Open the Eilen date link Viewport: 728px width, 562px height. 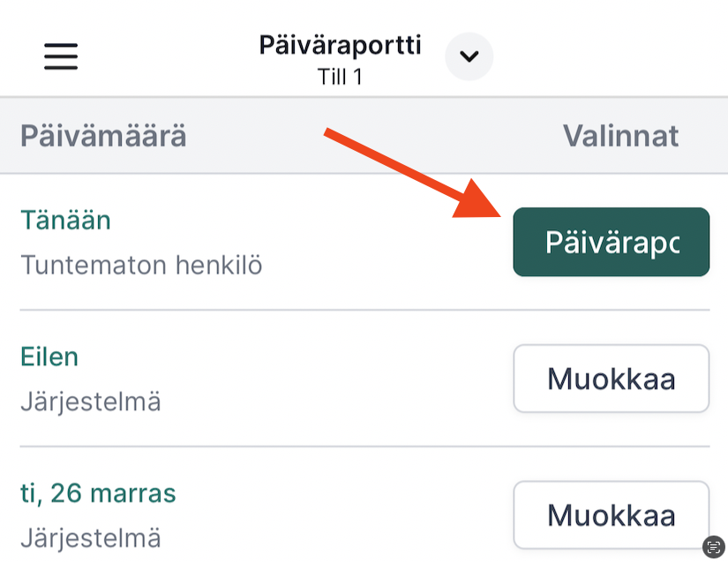(49, 356)
